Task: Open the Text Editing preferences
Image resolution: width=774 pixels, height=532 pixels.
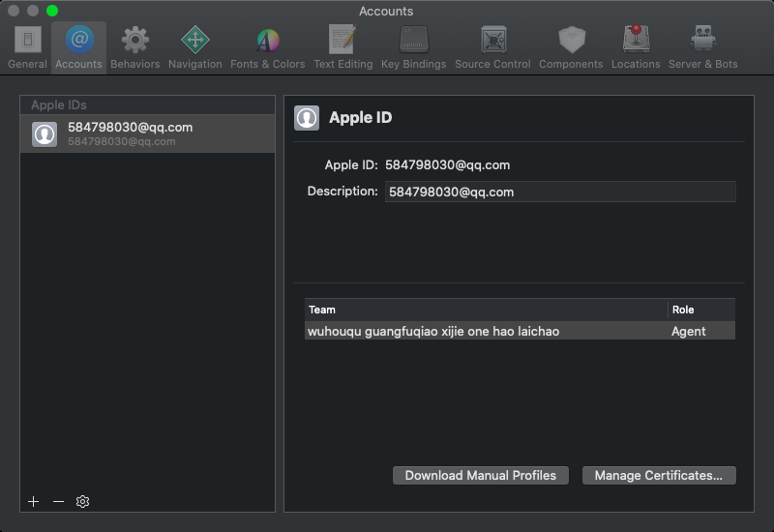Action: point(343,47)
